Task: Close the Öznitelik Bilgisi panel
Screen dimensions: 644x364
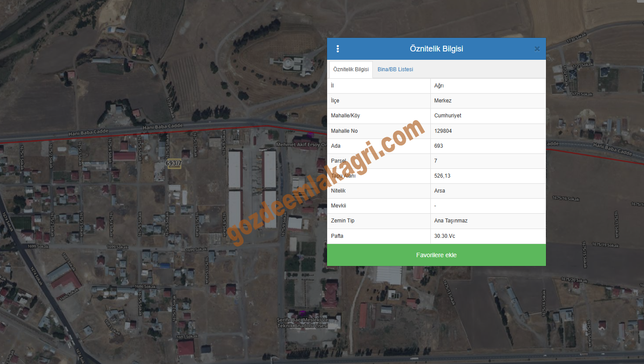Action: (x=537, y=49)
